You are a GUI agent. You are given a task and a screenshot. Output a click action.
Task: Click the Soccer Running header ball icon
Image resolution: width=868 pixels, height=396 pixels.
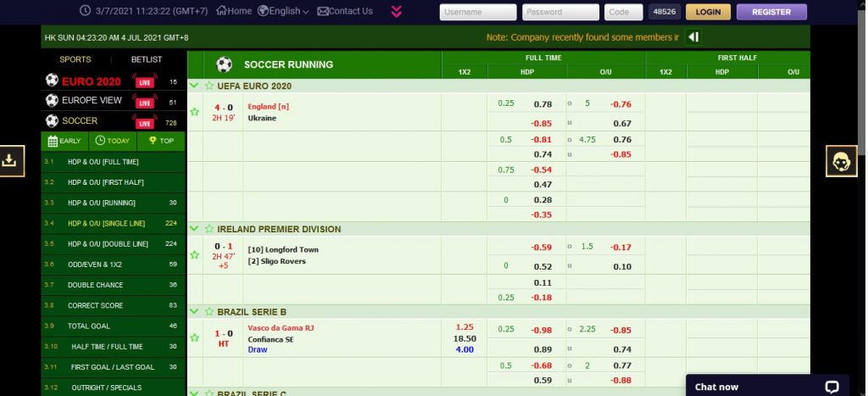224,64
